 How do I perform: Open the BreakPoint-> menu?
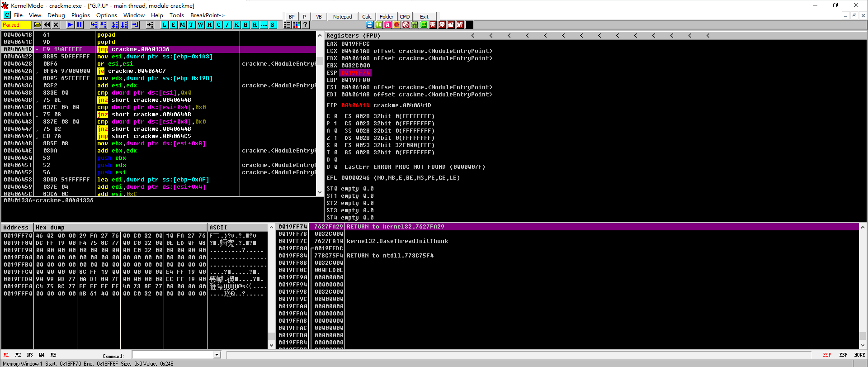[x=208, y=15]
